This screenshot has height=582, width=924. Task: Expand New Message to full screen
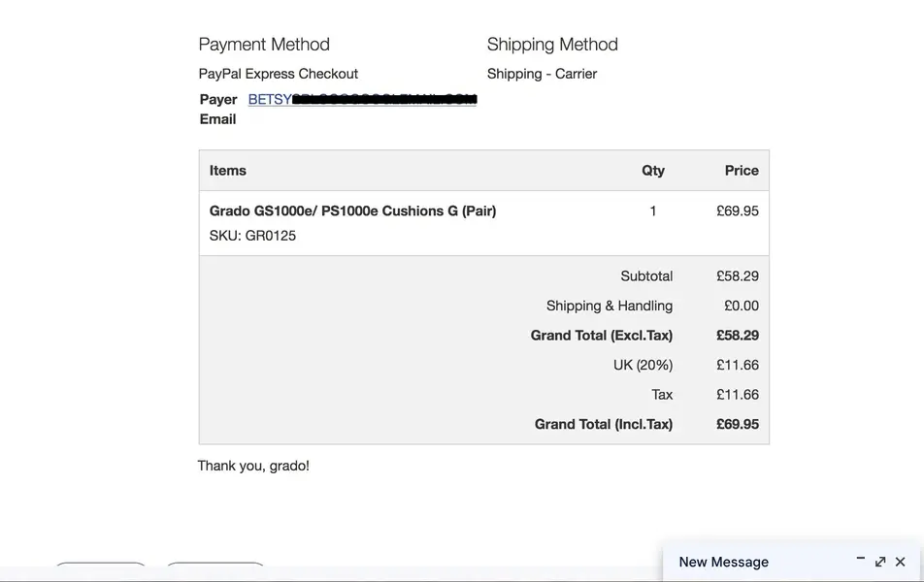click(x=879, y=562)
